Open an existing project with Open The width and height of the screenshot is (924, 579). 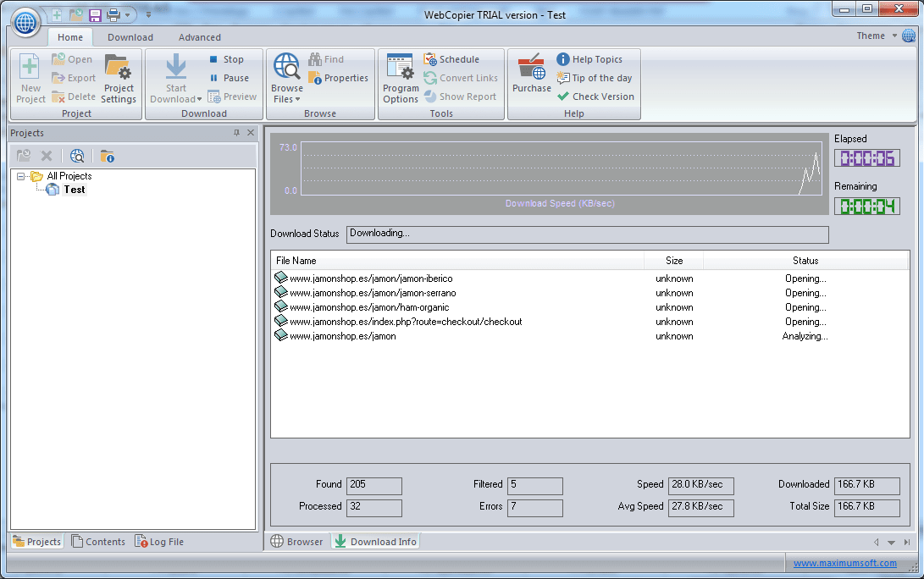[72, 59]
